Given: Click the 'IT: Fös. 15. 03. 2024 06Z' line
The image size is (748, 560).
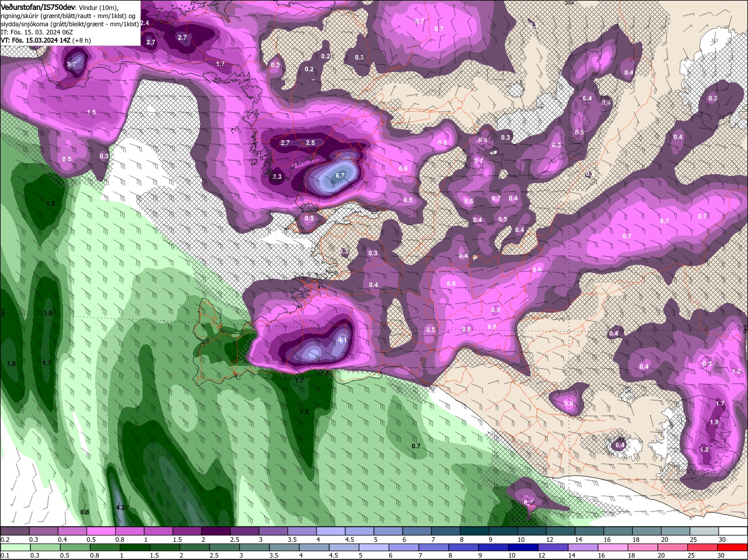Looking at the screenshot, I should coord(36,32).
